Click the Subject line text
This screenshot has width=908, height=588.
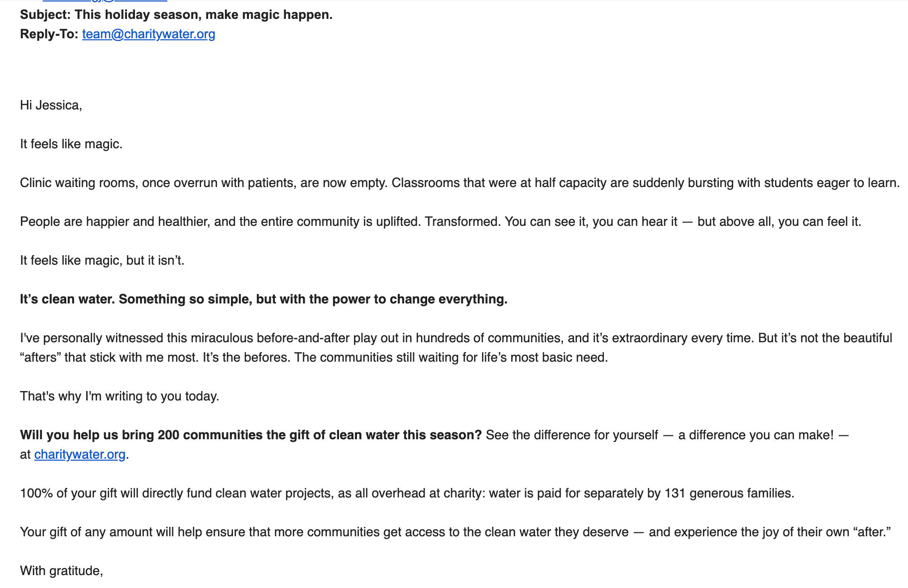pyautogui.click(x=176, y=14)
